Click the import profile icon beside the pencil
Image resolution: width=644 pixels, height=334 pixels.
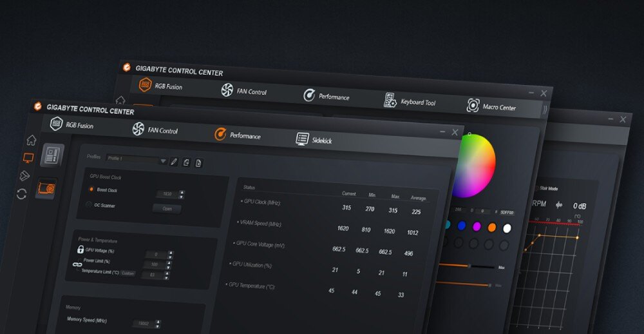tap(187, 162)
